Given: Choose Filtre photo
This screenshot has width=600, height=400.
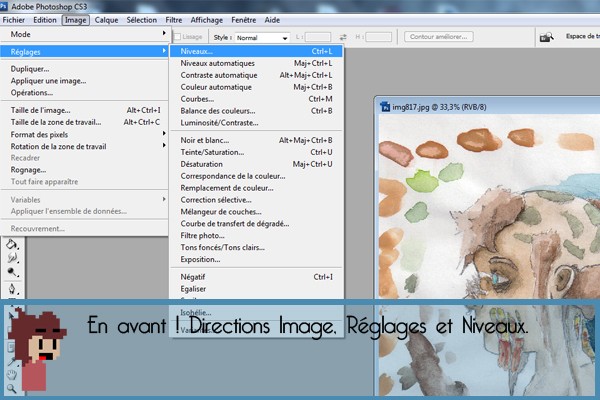Looking at the screenshot, I should pyautogui.click(x=256, y=235).
